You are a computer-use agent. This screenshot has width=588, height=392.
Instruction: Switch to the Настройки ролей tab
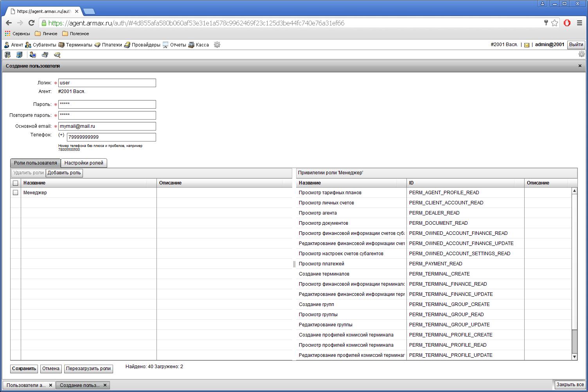[84, 163]
